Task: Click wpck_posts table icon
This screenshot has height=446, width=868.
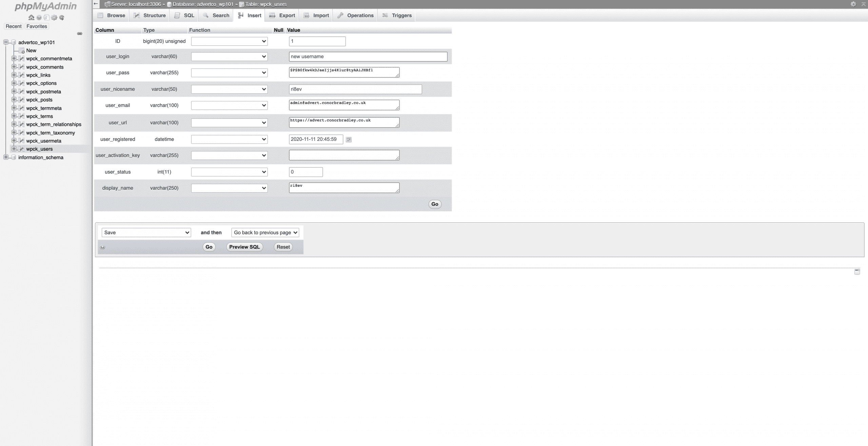Action: [21, 100]
